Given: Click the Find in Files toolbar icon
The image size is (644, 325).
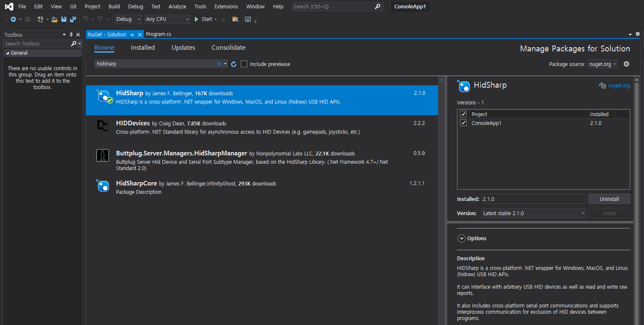Looking at the screenshot, I should coord(235,19).
